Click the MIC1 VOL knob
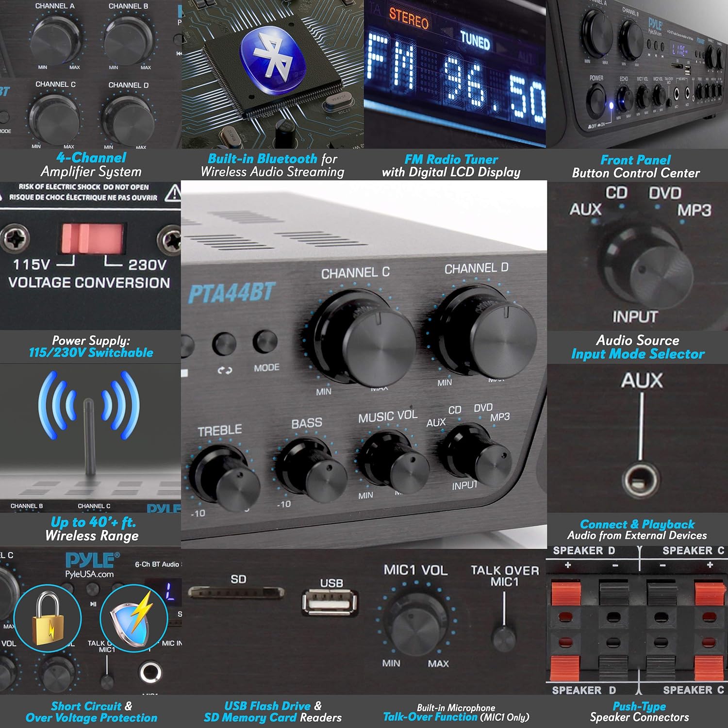 416,624
